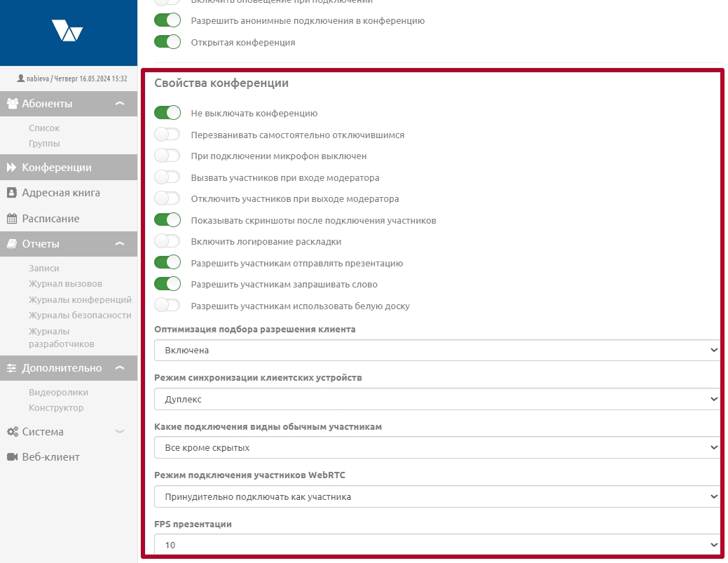The image size is (728, 563).
Task: Disable the Не выключать конференцию toggle
Action: click(x=167, y=113)
